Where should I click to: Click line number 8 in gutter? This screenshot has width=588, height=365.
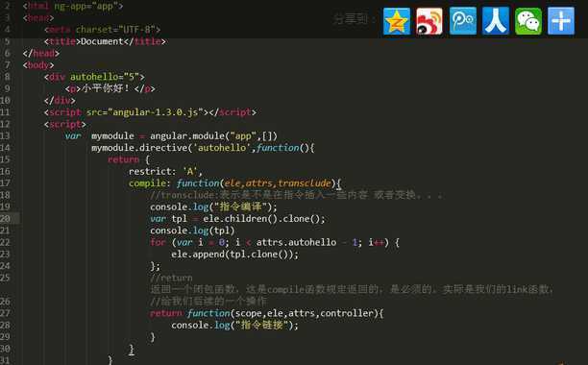[x=7, y=77]
